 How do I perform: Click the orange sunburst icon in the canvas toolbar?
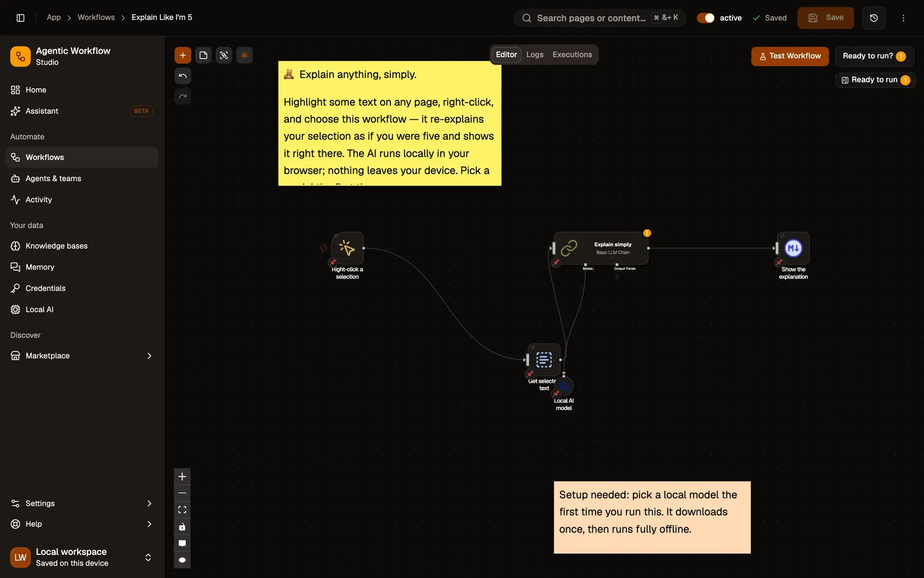click(x=244, y=55)
